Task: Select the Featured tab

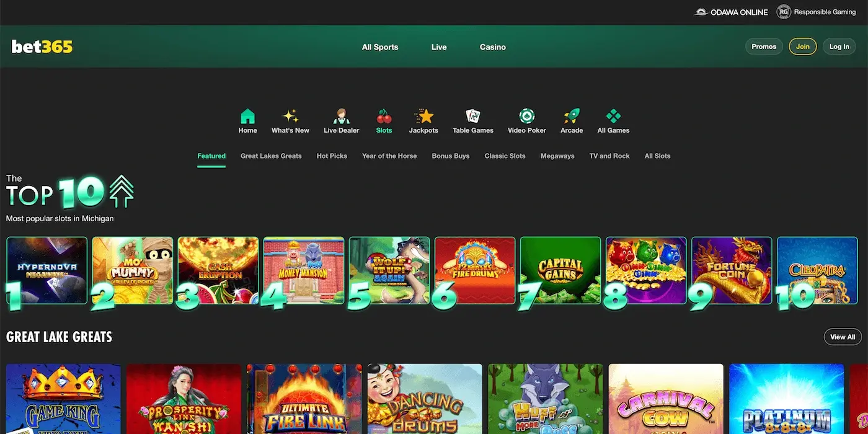Action: point(211,156)
